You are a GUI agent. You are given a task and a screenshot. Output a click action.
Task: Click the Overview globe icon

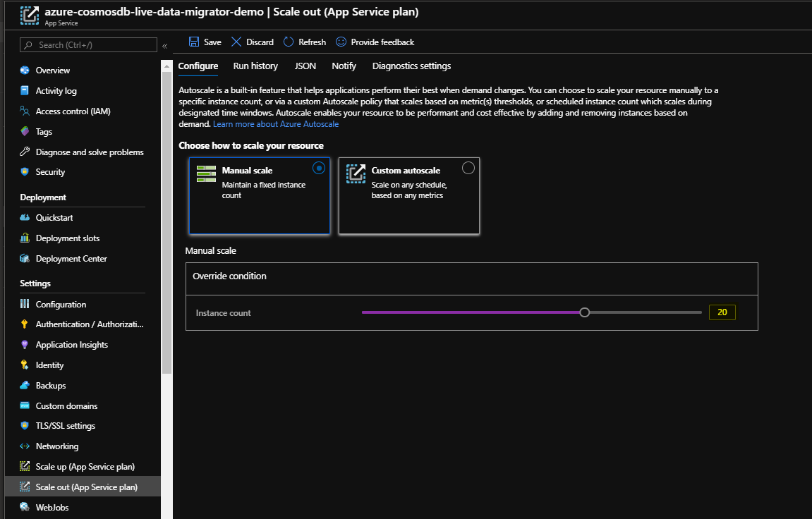tap(25, 70)
